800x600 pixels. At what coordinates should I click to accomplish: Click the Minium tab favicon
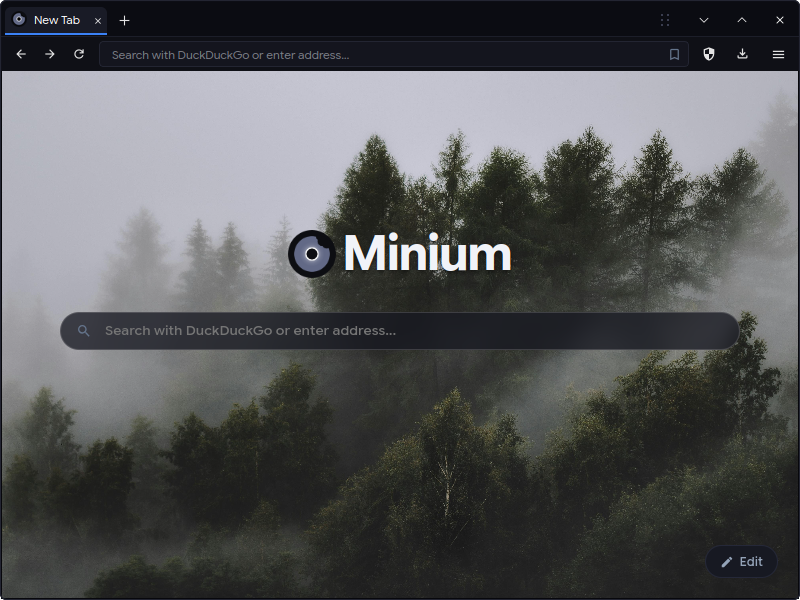(19, 19)
